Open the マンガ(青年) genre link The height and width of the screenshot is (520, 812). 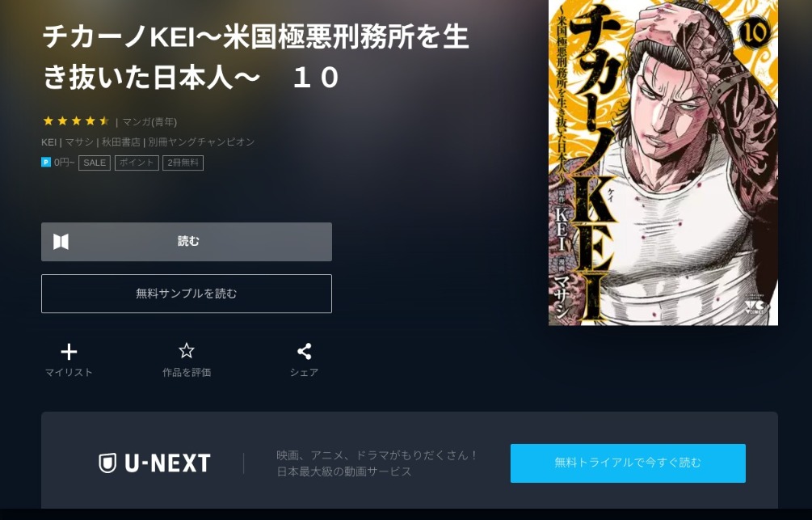149,122
